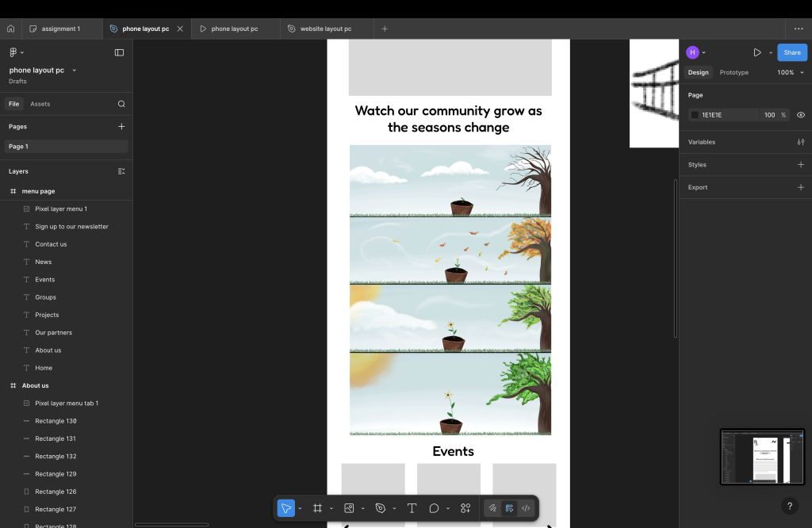Select the Text tool
The width and height of the screenshot is (812, 528).
[412, 508]
